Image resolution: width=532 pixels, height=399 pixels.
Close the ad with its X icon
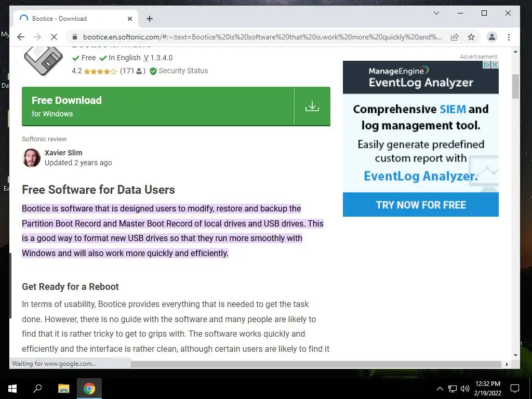pyautogui.click(x=495, y=64)
